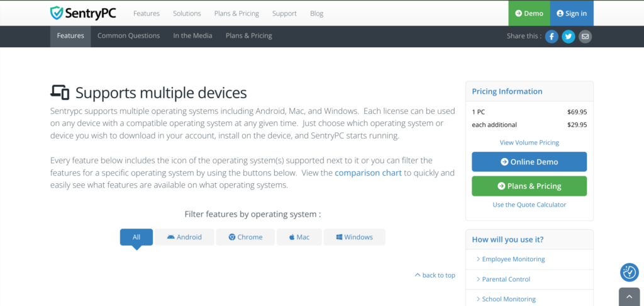Screen dimensions: 644x306
Task: Filter features by All operating systems
Action: click(136, 237)
